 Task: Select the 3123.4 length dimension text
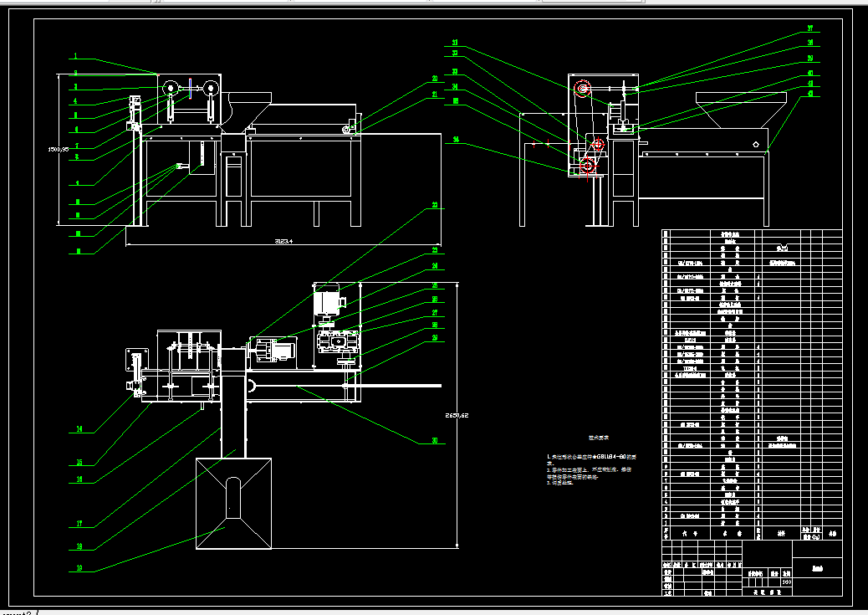pyautogui.click(x=283, y=241)
